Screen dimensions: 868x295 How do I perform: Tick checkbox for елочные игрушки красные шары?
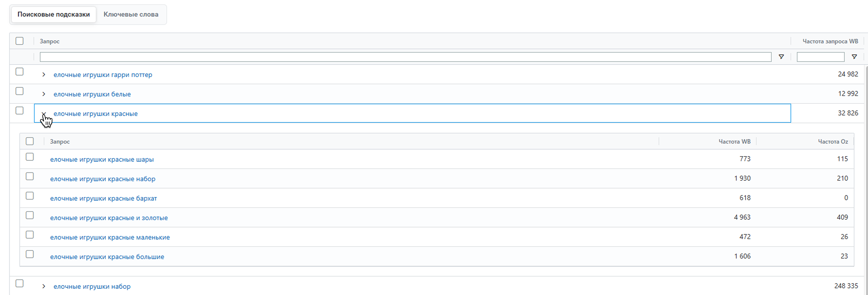tap(30, 157)
